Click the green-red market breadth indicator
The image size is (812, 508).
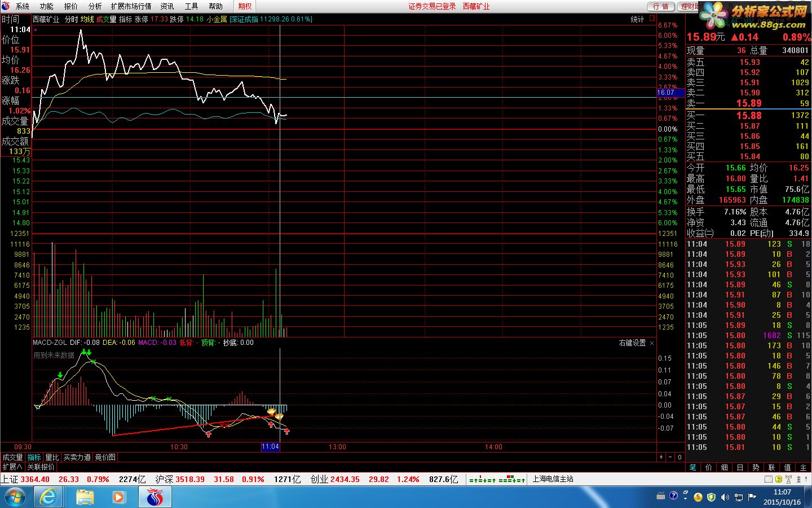(497, 480)
